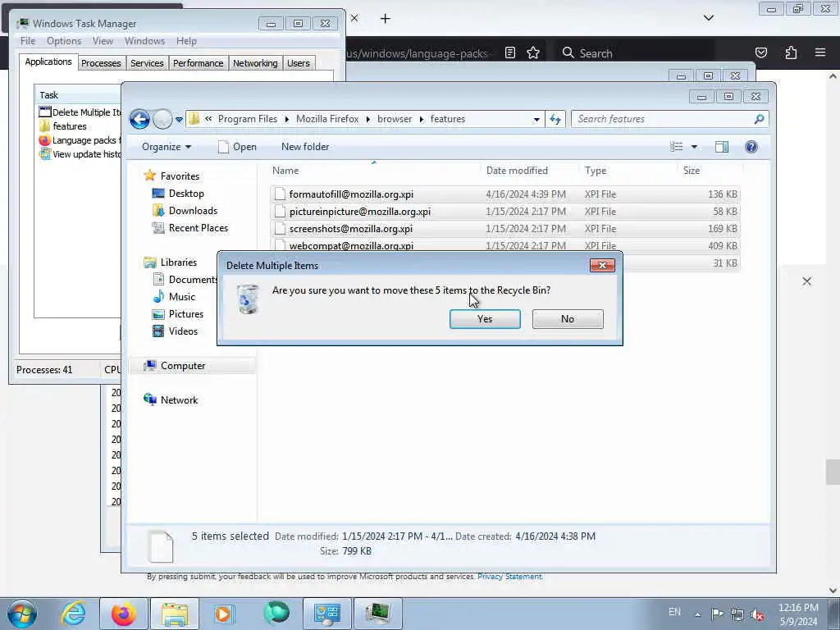Expand the arrow after Program Files breadcrumb
840x630 pixels.
(x=286, y=120)
